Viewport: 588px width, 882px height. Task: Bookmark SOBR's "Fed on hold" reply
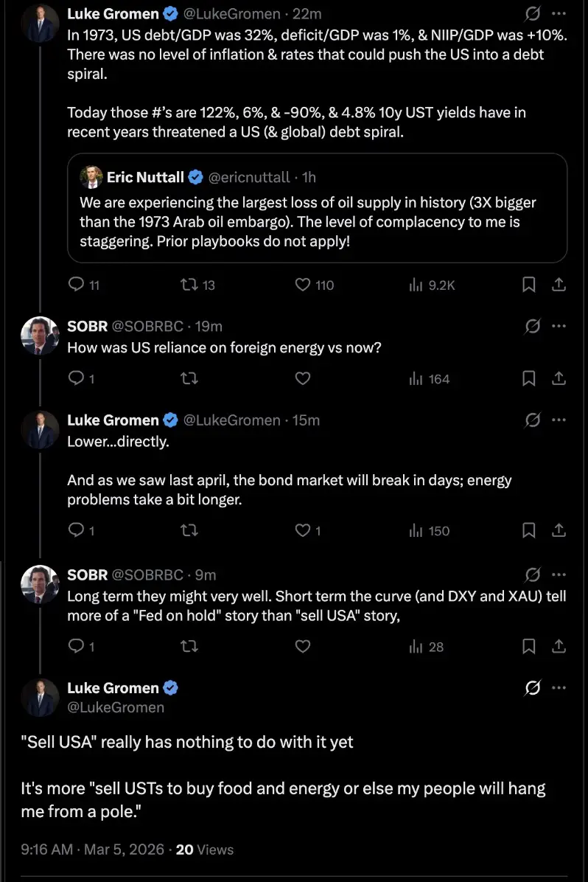[x=528, y=647]
